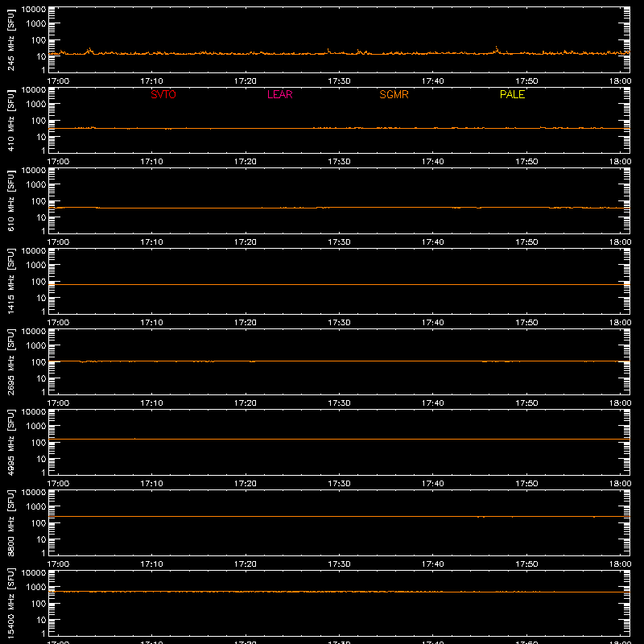The width and height of the screenshot is (644, 644).
Task: Select the 2695 MHz [SFU] axis title
Action: coord(10,361)
